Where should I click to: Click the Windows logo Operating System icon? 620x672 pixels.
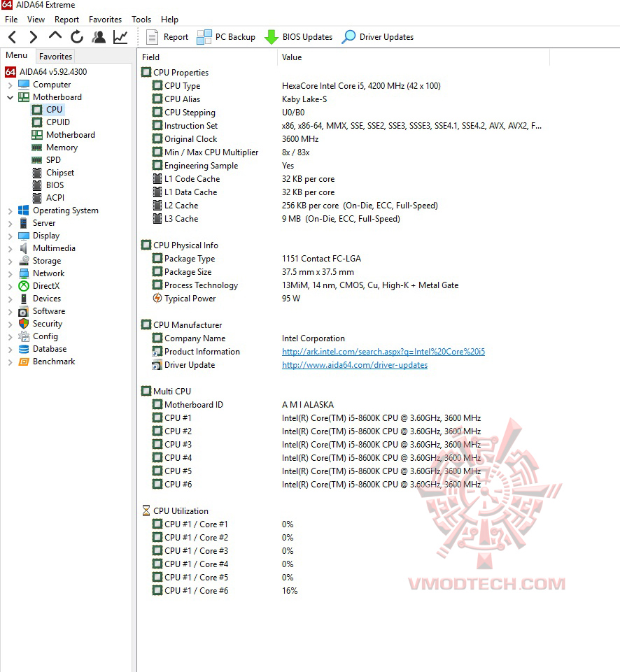tap(24, 210)
